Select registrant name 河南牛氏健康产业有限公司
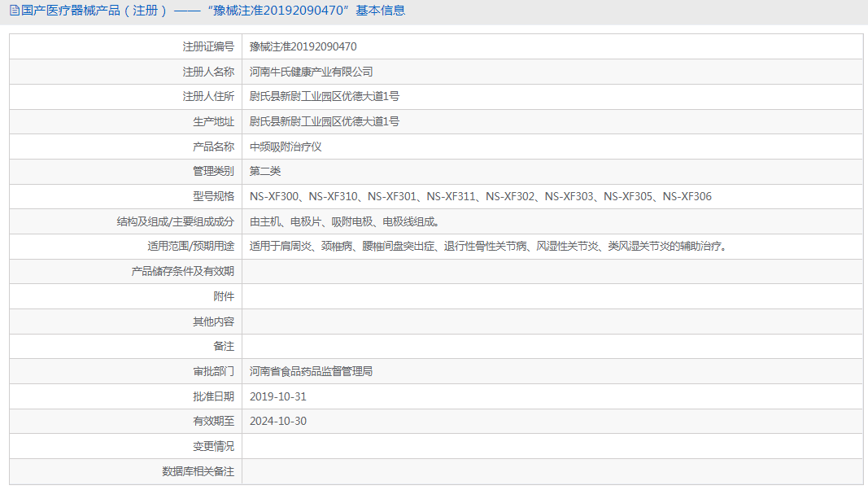This screenshot has height=490, width=868. pyautogui.click(x=311, y=72)
